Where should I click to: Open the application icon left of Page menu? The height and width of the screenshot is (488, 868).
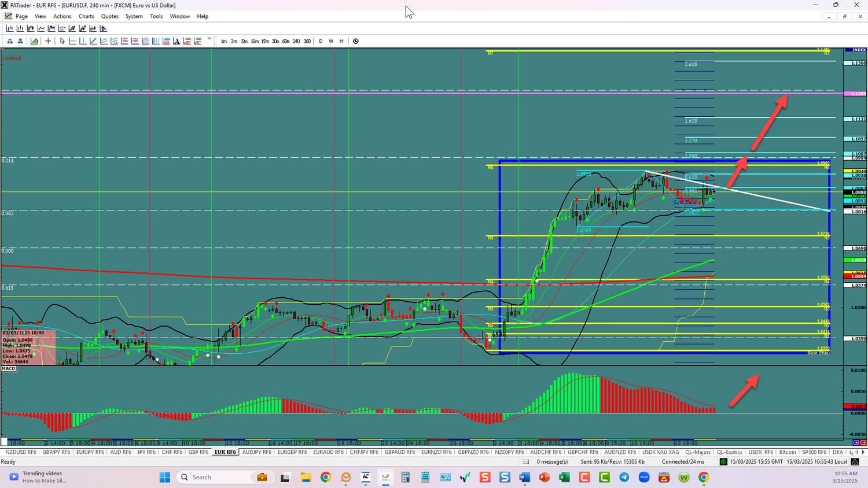(9, 16)
